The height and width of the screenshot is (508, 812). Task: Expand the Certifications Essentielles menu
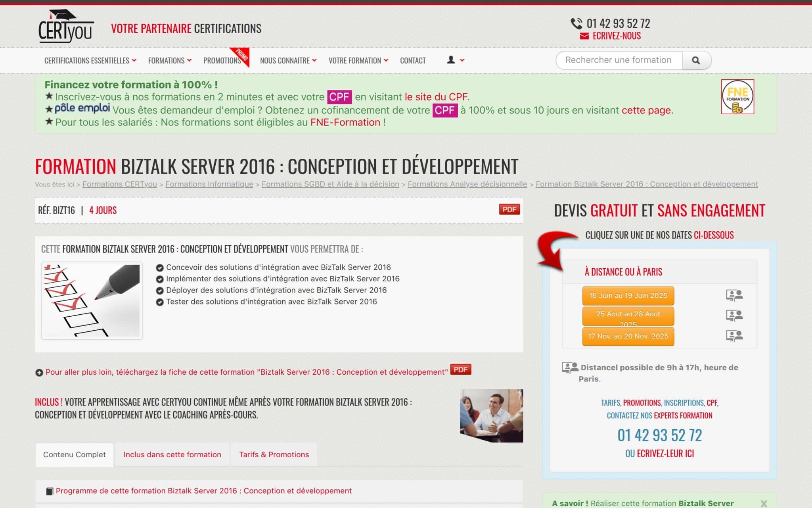(x=90, y=61)
